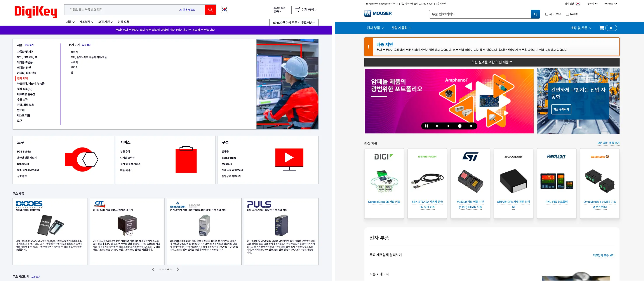Open the Mouser 한국어 language dropdown
The image size is (644, 281).
coord(592,4)
